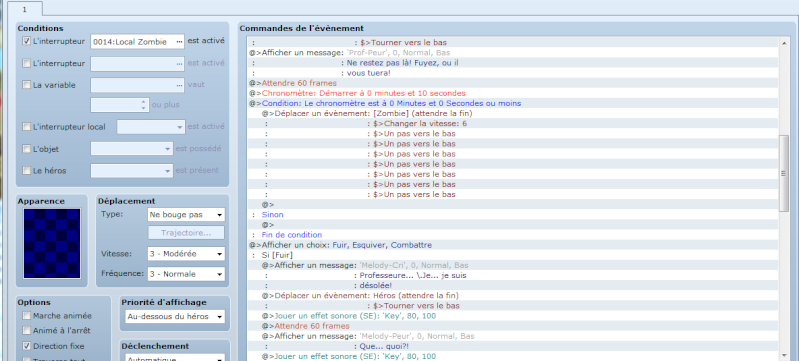
Task: Uncheck the first L'interrupteur condition checkbox
Action: [x=27, y=42]
